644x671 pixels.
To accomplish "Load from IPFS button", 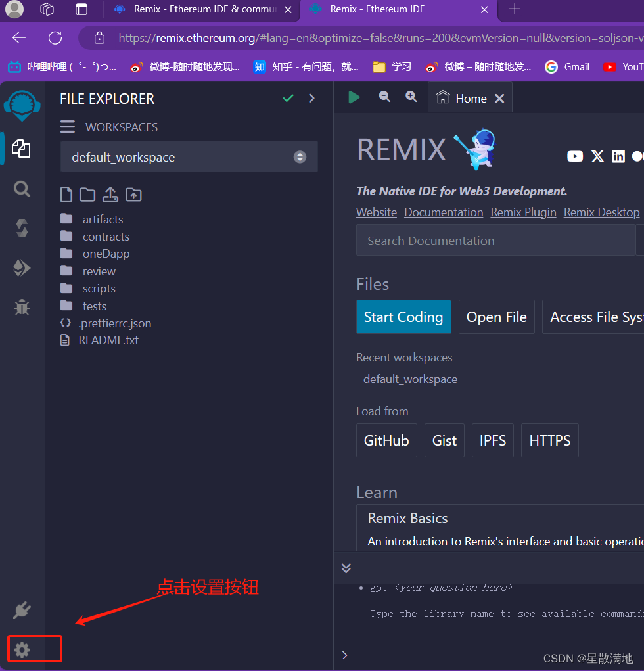I will click(492, 440).
